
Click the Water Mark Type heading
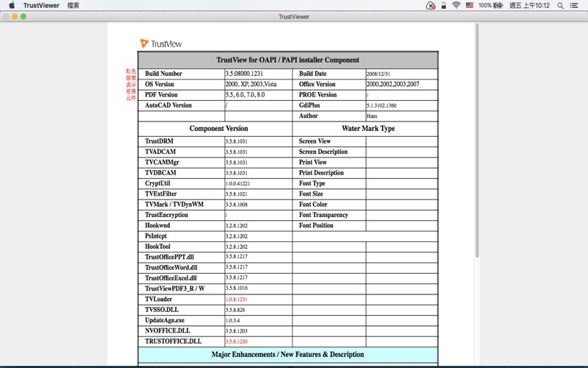[368, 128]
